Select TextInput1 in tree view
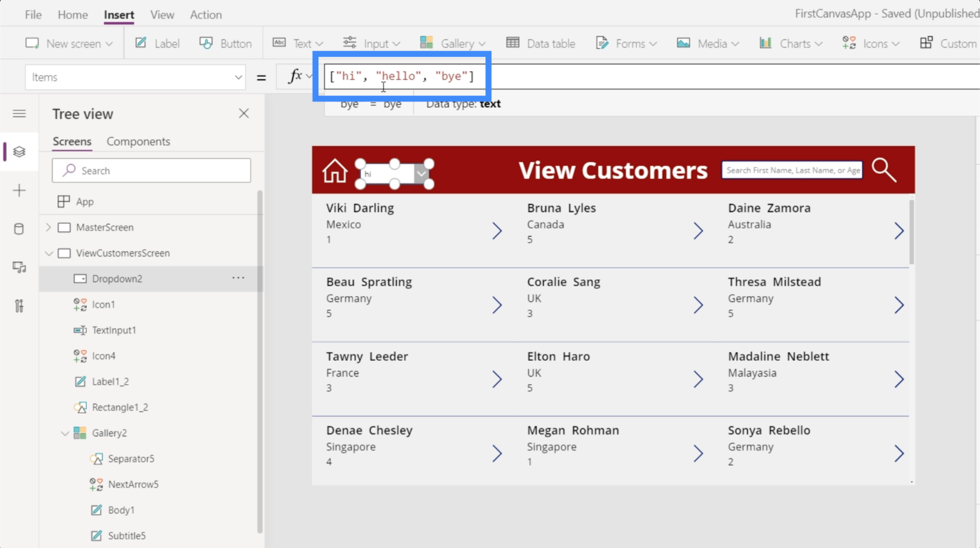The width and height of the screenshot is (980, 548). click(x=114, y=330)
